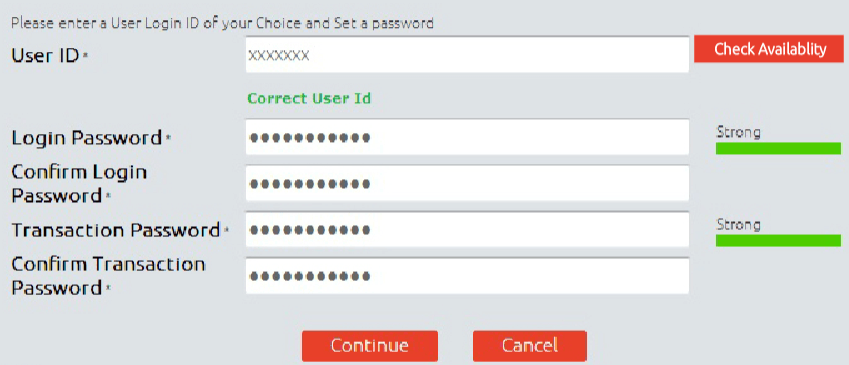Continue to the next registration step
849x365 pixels.
tap(370, 346)
